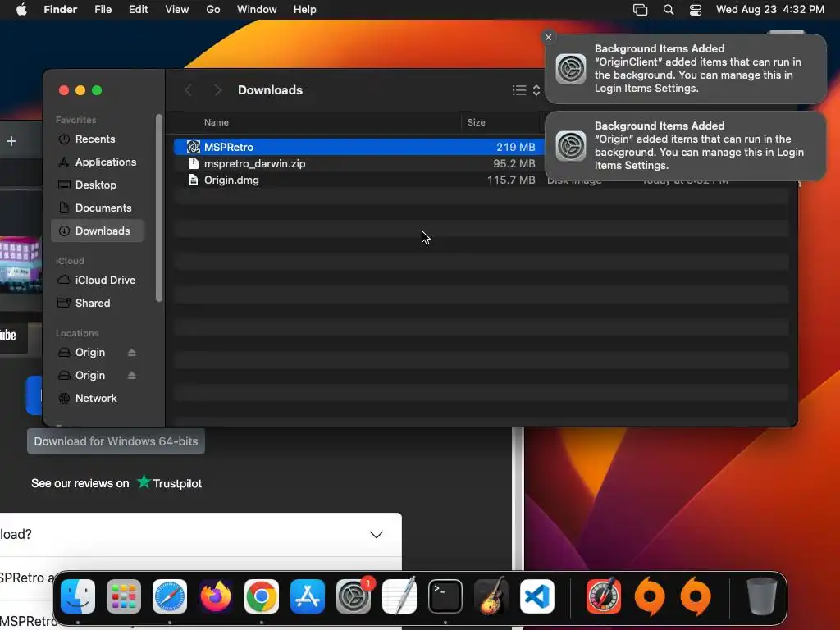Select Desktop in Finder sidebar
Image resolution: width=840 pixels, height=630 pixels.
98,185
